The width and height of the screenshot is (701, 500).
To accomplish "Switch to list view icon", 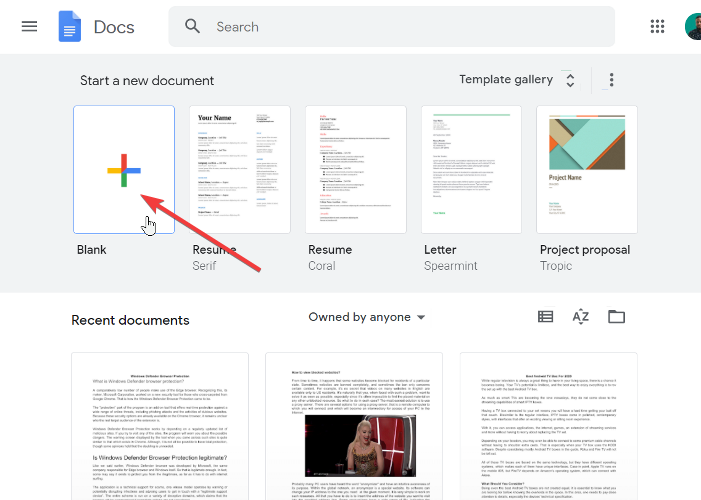I will click(545, 317).
